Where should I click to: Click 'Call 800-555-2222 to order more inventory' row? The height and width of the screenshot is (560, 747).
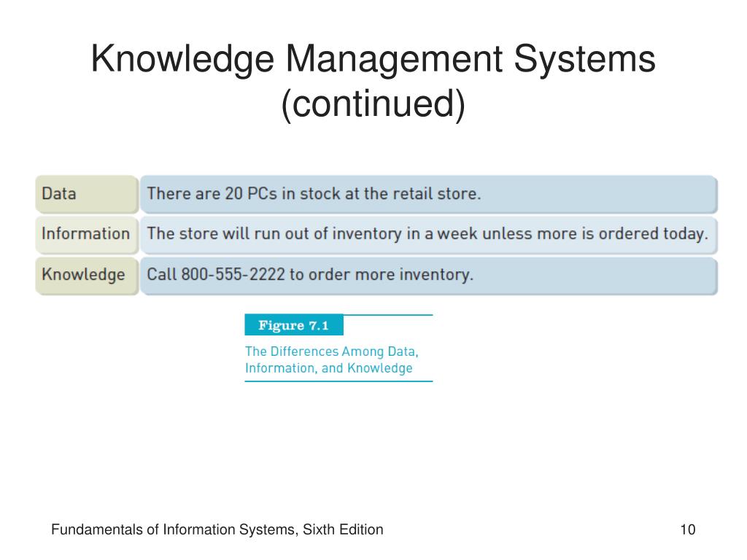pos(429,276)
